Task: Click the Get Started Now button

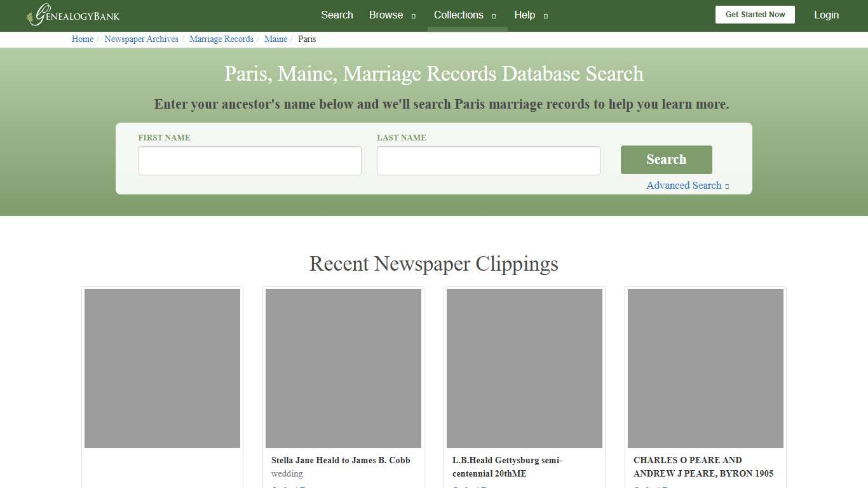Action: coord(755,14)
